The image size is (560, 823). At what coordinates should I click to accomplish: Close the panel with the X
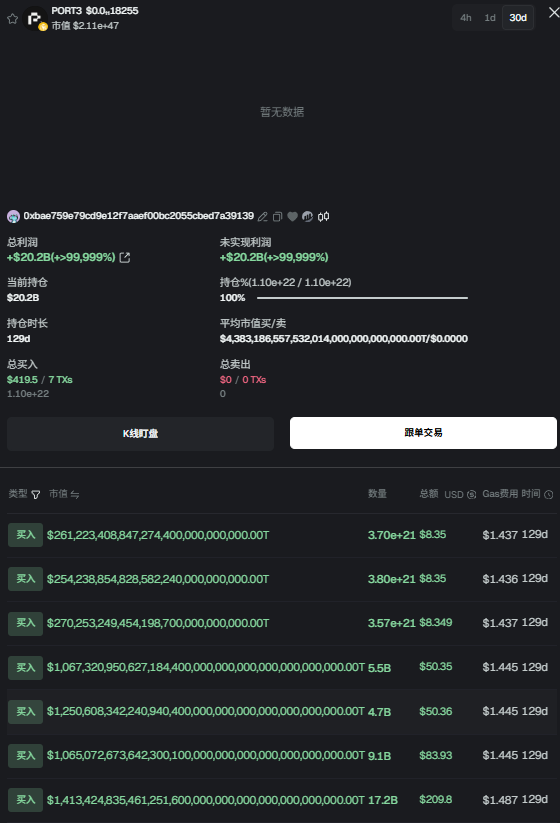tap(554, 13)
